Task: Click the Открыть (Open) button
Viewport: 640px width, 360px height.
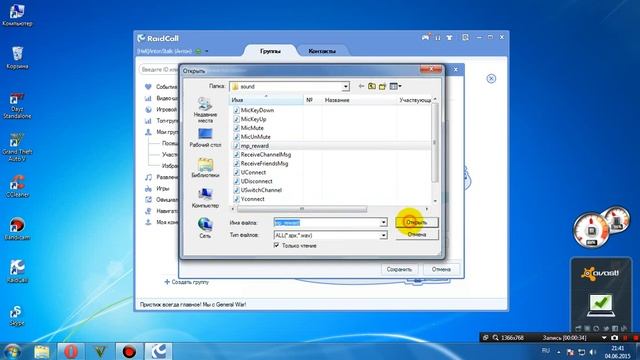Action: click(416, 222)
